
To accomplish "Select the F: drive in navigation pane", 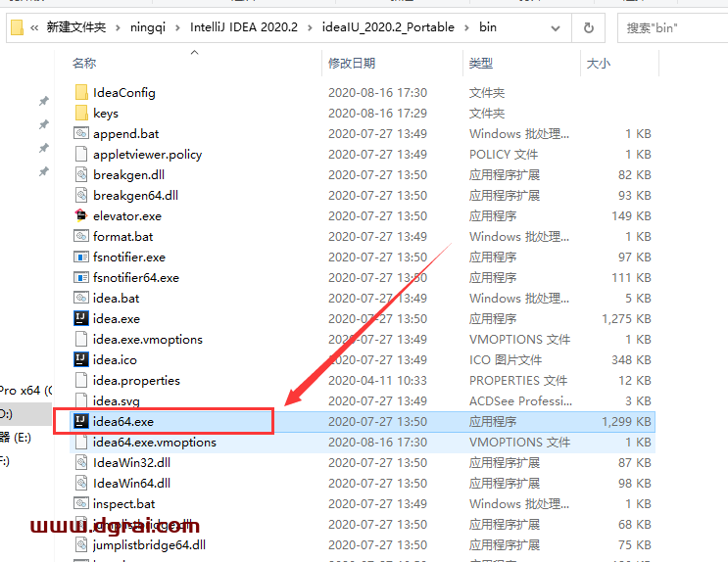I will tap(5, 461).
